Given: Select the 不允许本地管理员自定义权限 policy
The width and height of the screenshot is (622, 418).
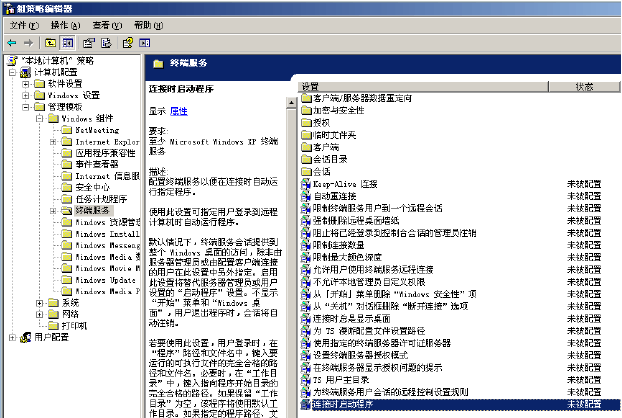Looking at the screenshot, I should pyautogui.click(x=369, y=282).
